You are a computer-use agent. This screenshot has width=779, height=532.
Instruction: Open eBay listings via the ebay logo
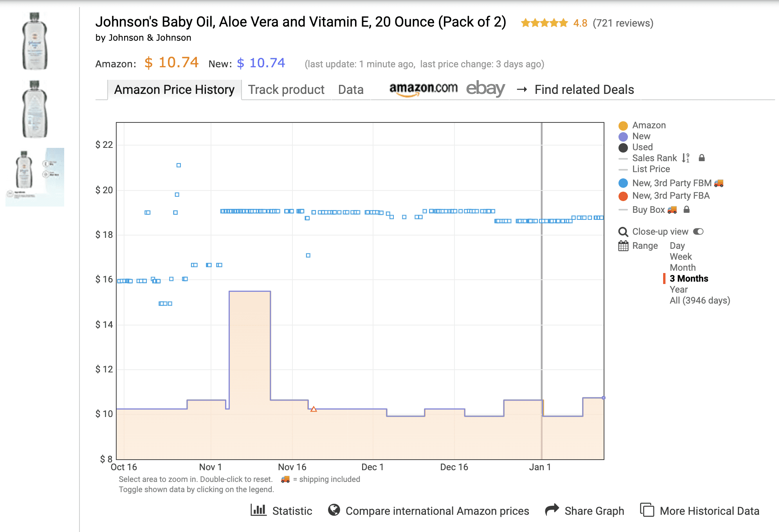(x=485, y=89)
